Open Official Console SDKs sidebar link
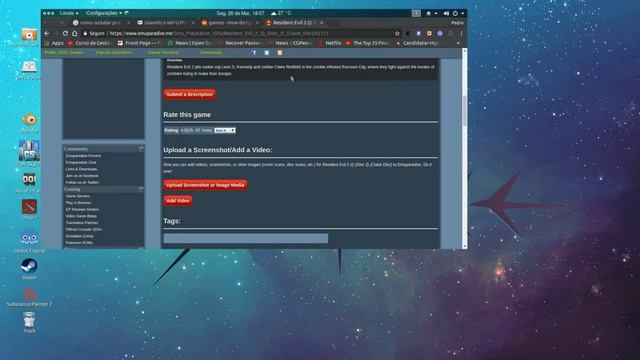 [x=84, y=229]
